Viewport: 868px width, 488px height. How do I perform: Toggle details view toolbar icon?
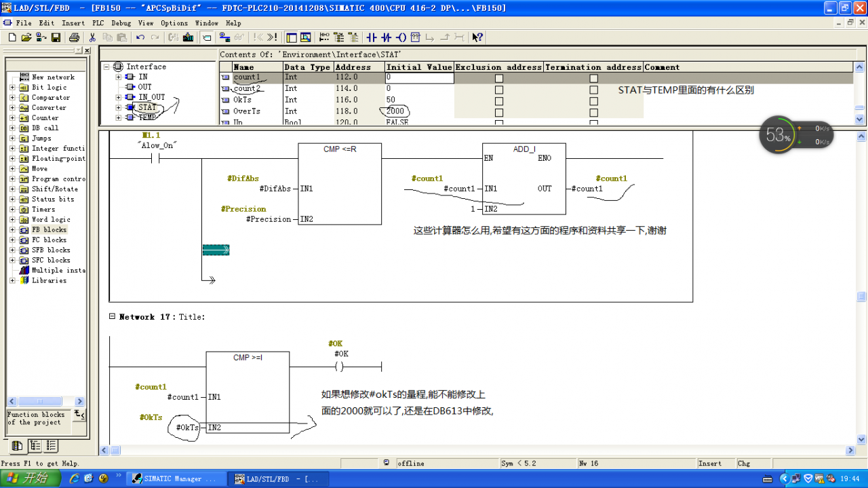(x=306, y=37)
